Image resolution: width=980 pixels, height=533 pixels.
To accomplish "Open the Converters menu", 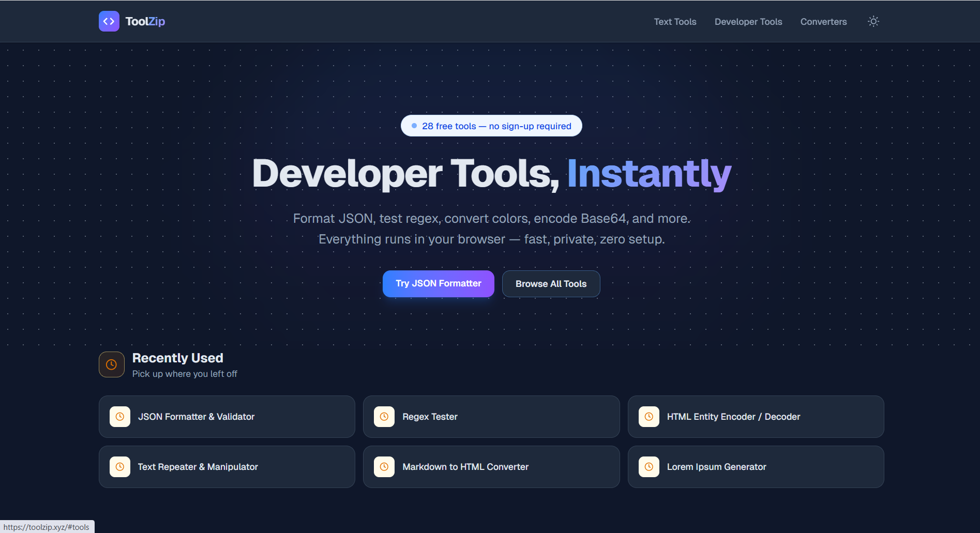I will (823, 22).
